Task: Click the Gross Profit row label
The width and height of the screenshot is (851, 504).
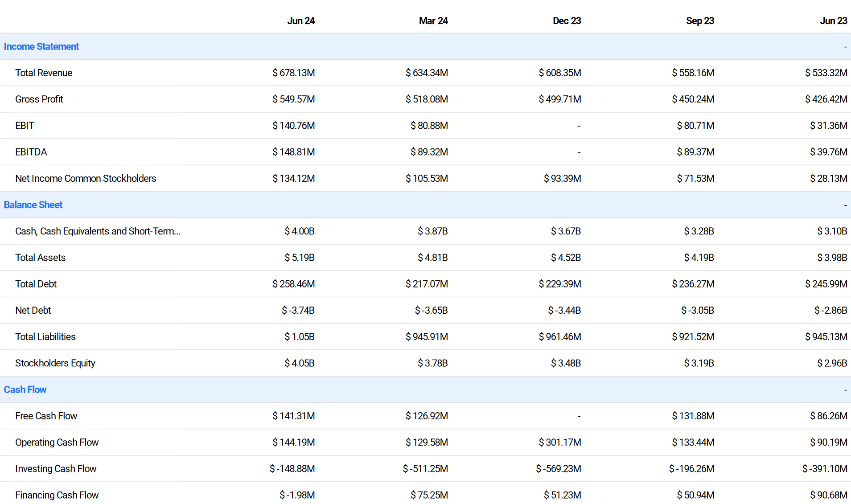Action: [39, 99]
